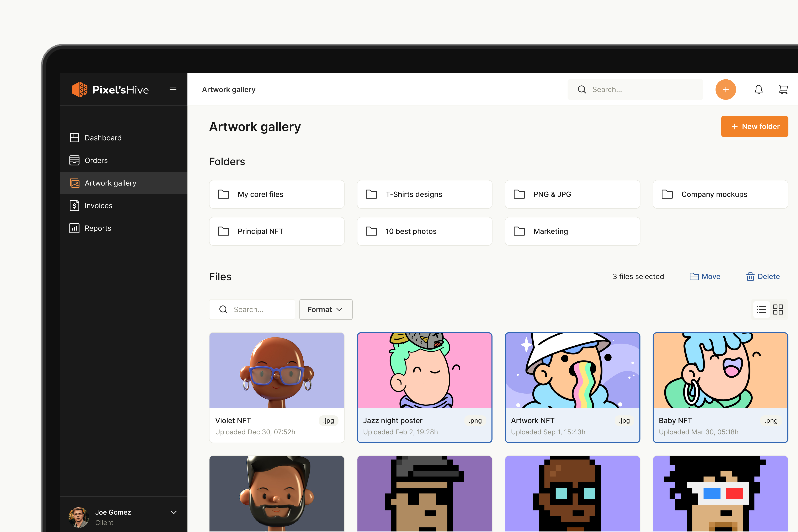This screenshot has width=798, height=532.
Task: Click the 'Uploaded Mar 30, 05:18h' text
Action: (699, 432)
